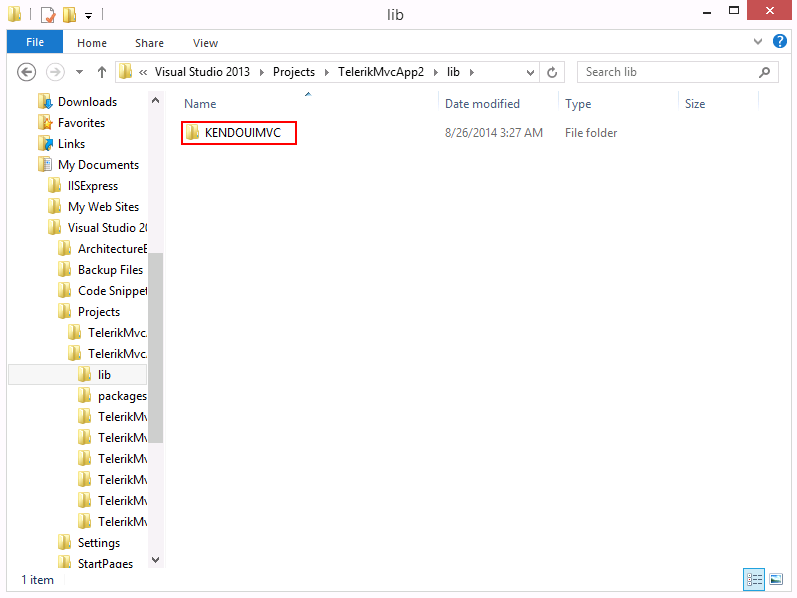
Task: Switch to the Home ribbon tab
Action: (92, 43)
